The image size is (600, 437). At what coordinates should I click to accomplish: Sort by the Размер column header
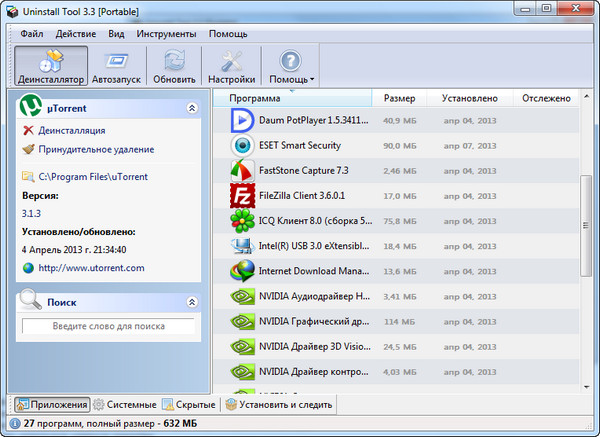click(399, 98)
